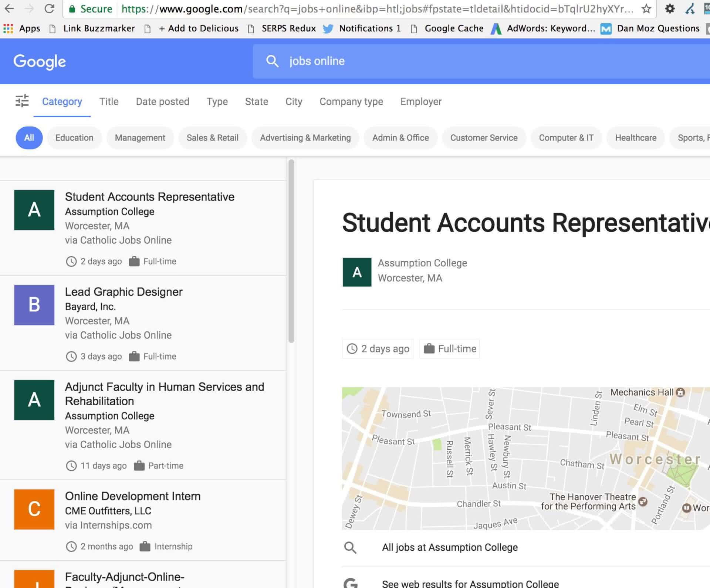Switch to the Title filter tab
710x588 pixels.
pos(109,102)
